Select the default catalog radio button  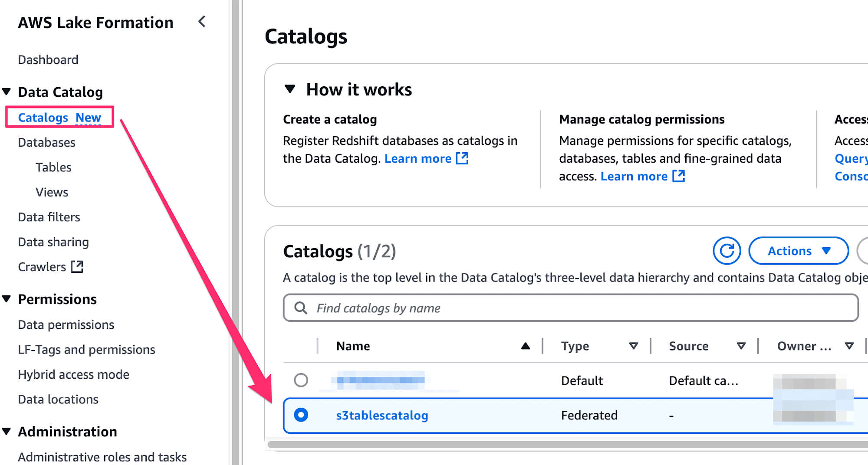pyautogui.click(x=301, y=380)
